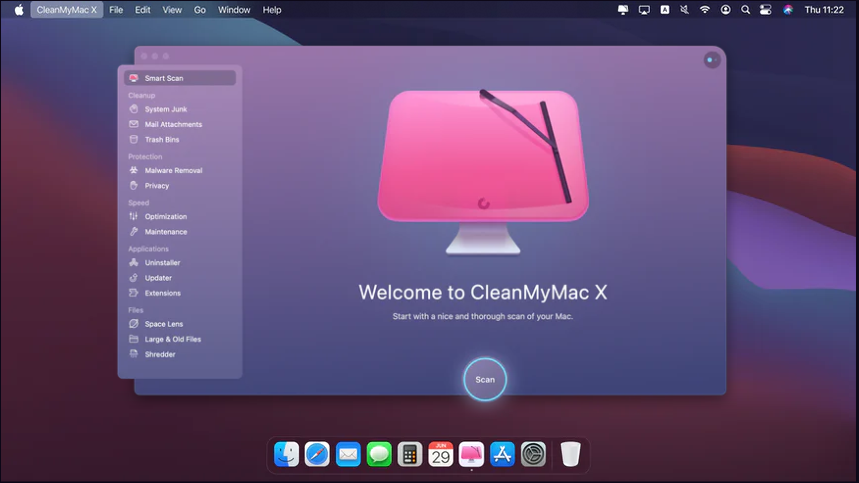The image size is (859, 483).
Task: Open the Trash from the Dock
Action: click(x=570, y=454)
